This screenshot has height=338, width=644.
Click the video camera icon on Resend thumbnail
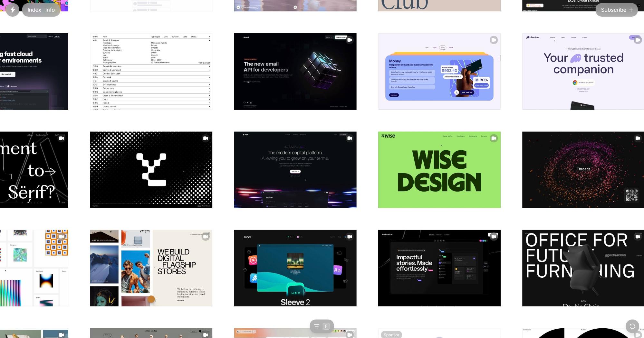coord(350,40)
